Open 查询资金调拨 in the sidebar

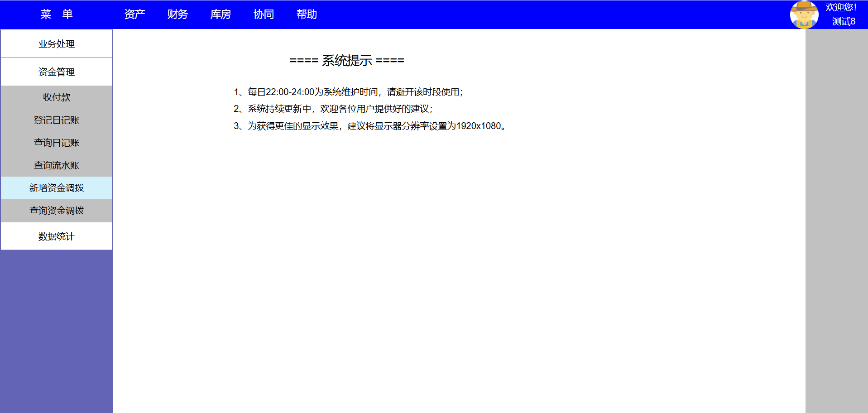pos(57,211)
